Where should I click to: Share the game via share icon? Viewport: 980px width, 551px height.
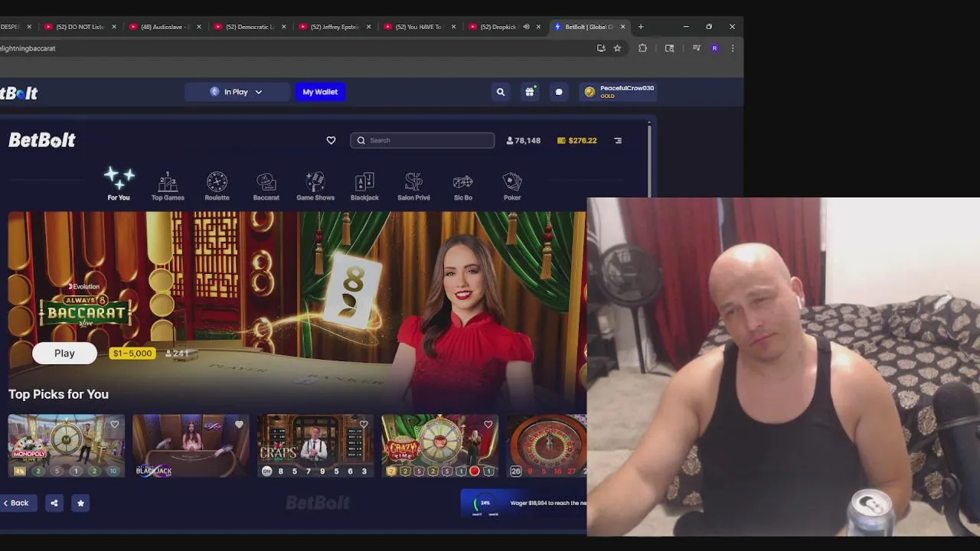pos(54,503)
